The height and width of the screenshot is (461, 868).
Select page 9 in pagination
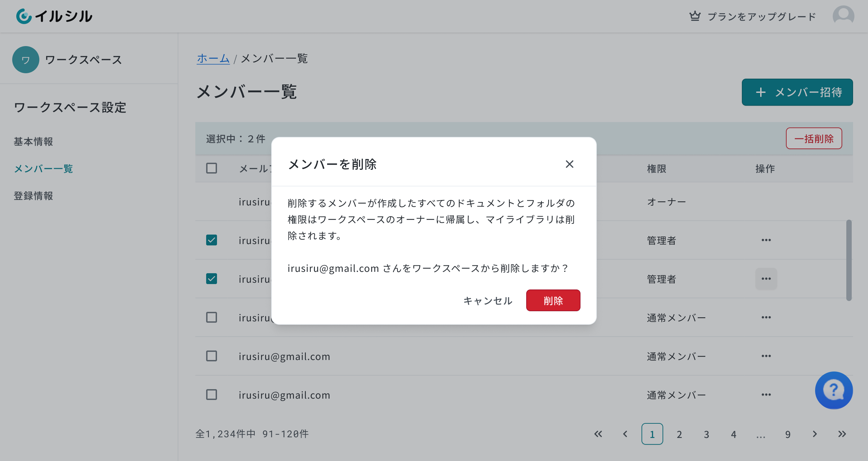coord(788,434)
